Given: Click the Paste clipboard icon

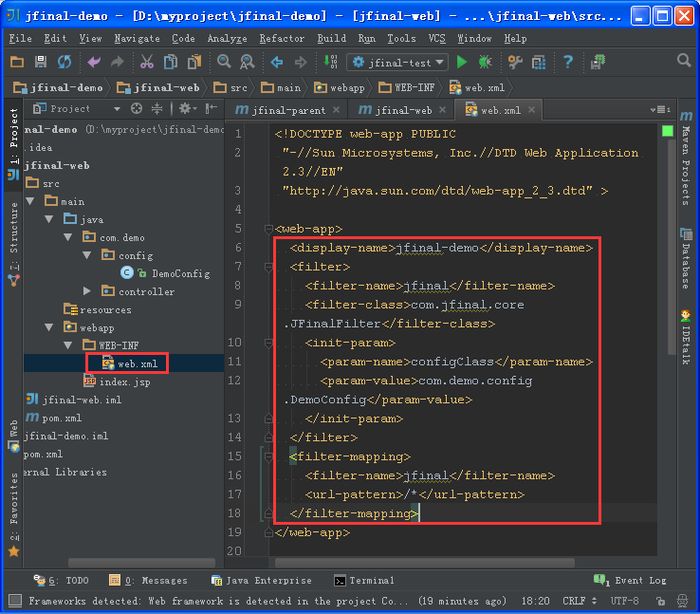Looking at the screenshot, I should [194, 62].
